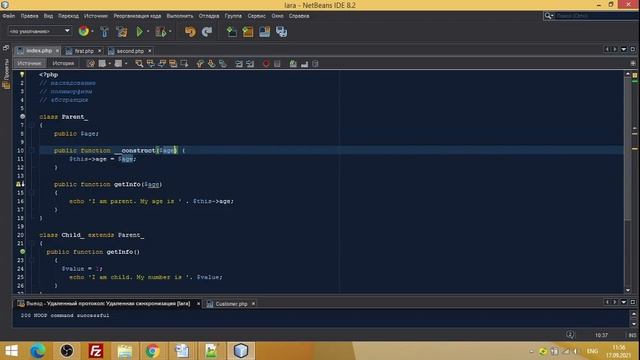
Task: Click the Debug Project icon
Action: [160, 31]
